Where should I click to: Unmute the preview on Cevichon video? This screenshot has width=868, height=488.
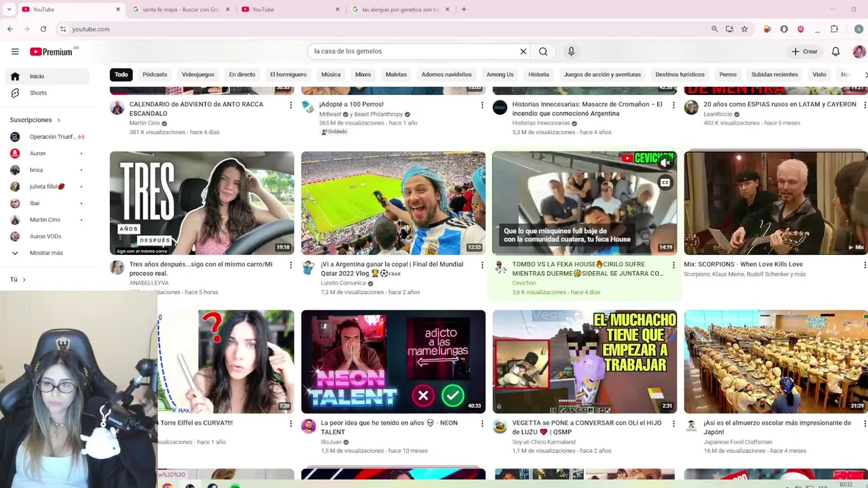click(x=665, y=162)
